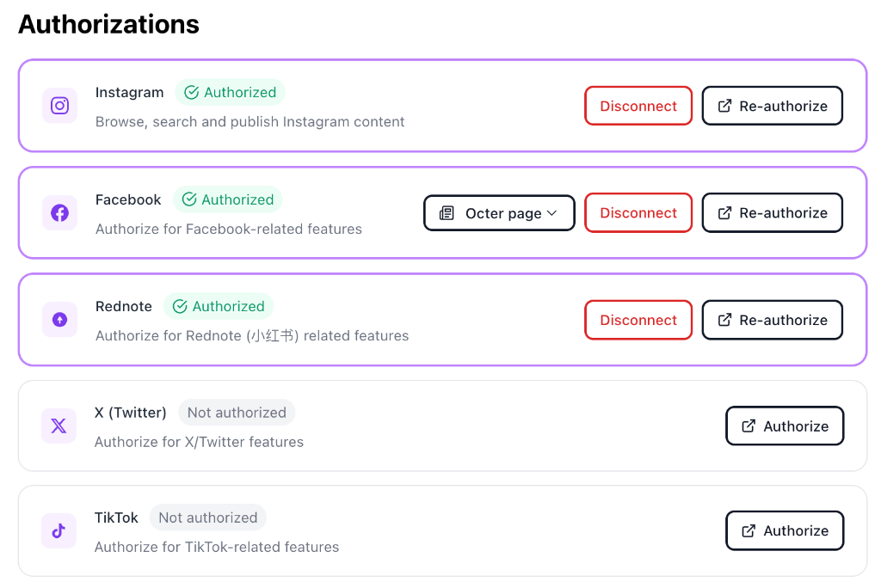Click the Instagram Authorized status badge
This screenshot has width=881, height=588.
coord(230,92)
